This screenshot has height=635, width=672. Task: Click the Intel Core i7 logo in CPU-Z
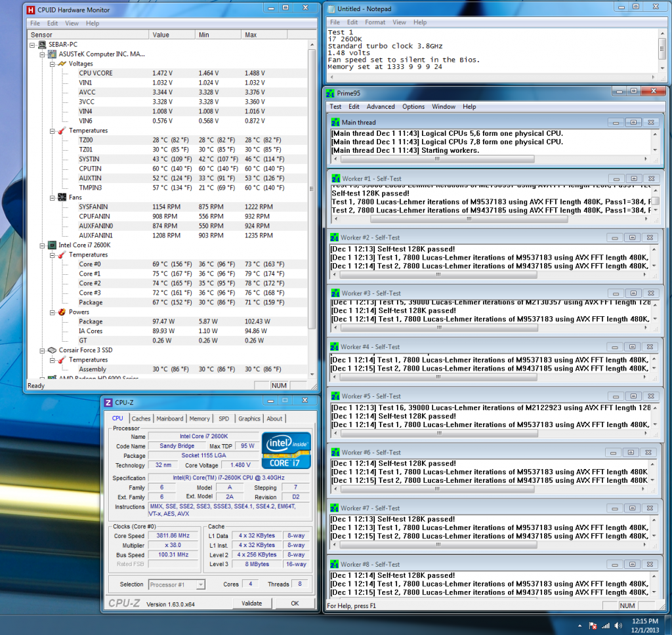coord(286,450)
